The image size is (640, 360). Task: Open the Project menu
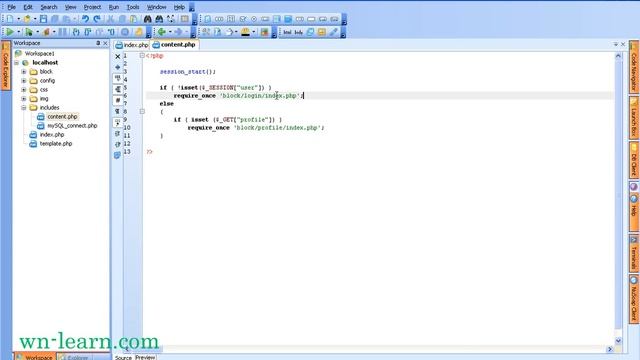[x=92, y=7]
